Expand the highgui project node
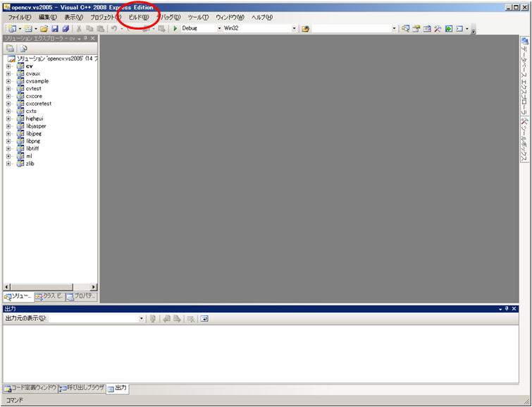Image resolution: width=532 pixels, height=407 pixels. [x=8, y=119]
